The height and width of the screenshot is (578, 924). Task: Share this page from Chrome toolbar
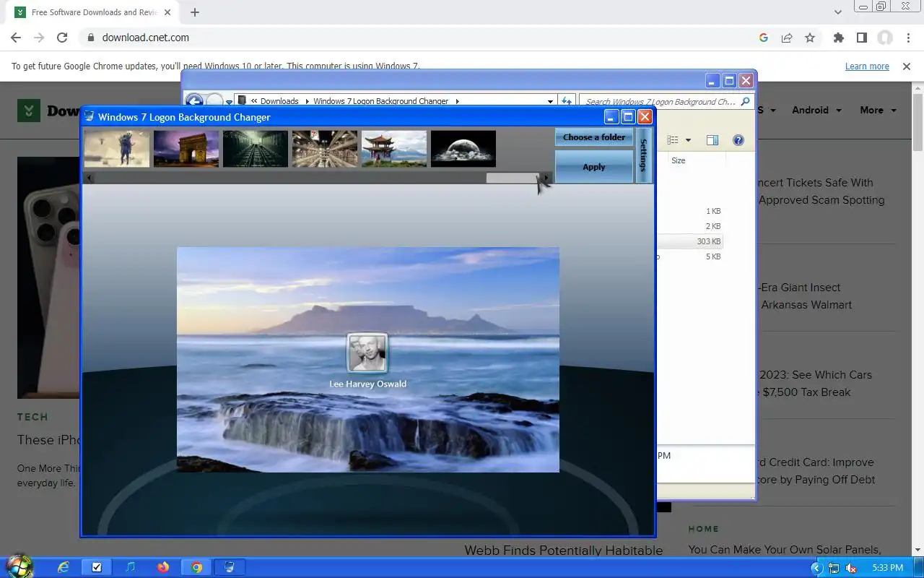(x=787, y=38)
